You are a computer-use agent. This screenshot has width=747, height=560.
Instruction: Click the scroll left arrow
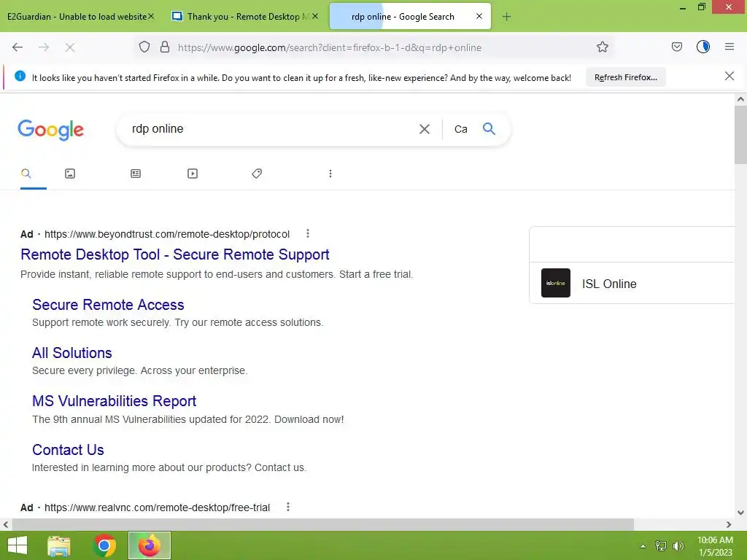pos(6,524)
